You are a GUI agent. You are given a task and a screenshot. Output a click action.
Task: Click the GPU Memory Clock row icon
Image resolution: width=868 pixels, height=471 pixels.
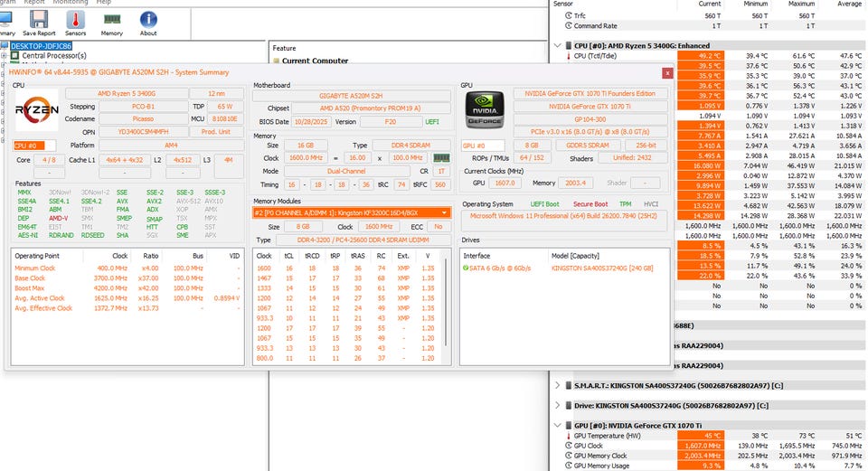click(x=568, y=456)
